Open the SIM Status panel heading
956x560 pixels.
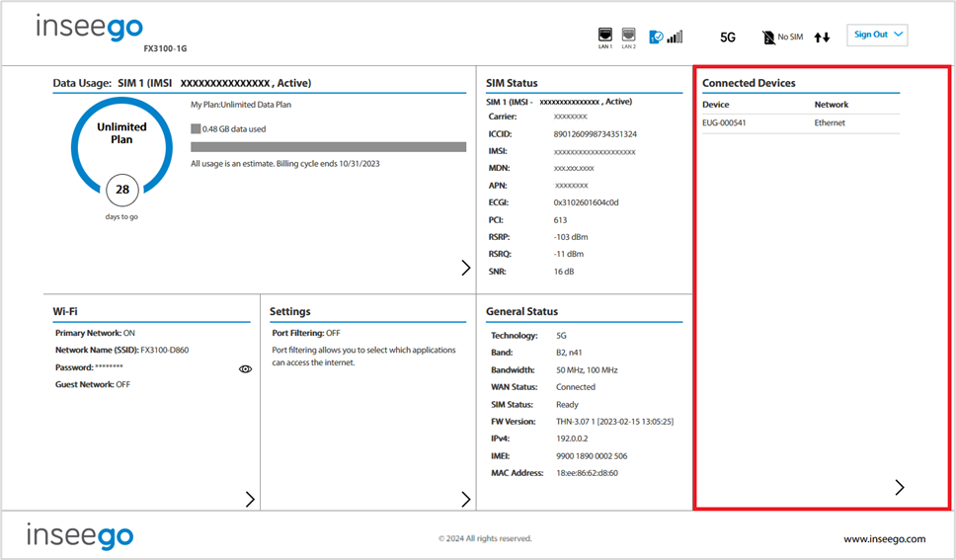(512, 83)
